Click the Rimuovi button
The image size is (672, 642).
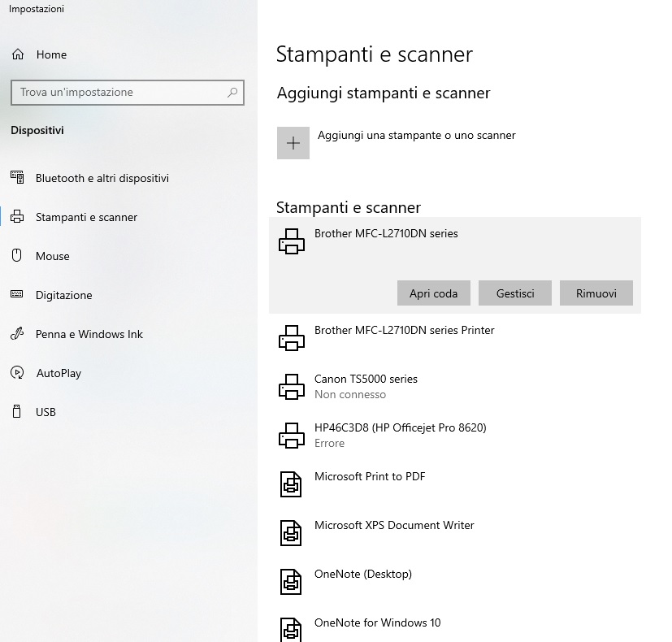[596, 293]
